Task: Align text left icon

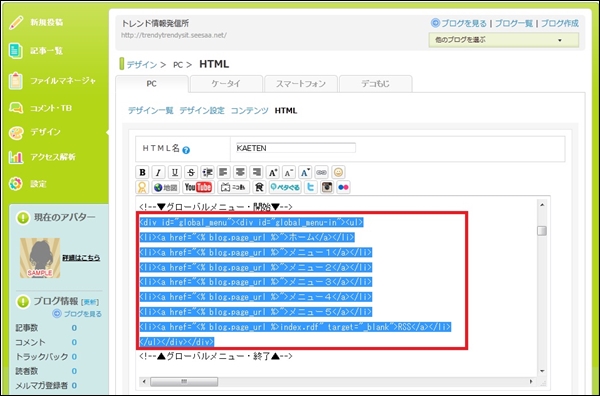Action: pos(224,173)
